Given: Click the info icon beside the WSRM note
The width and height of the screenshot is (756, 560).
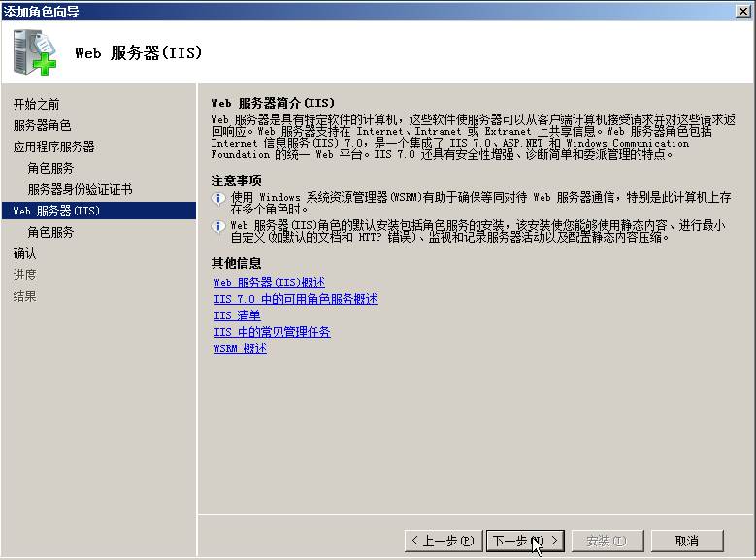Looking at the screenshot, I should (218, 198).
